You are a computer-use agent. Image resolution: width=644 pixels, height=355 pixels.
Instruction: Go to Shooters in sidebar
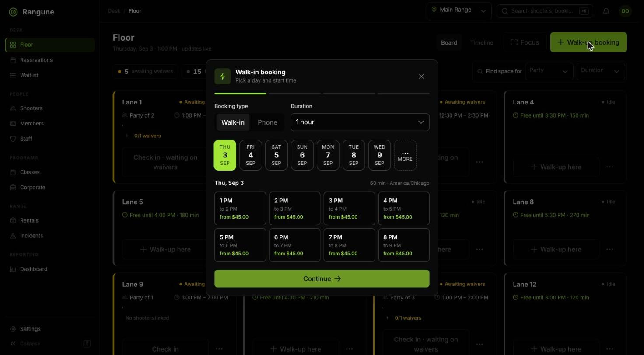[x=49, y=108]
